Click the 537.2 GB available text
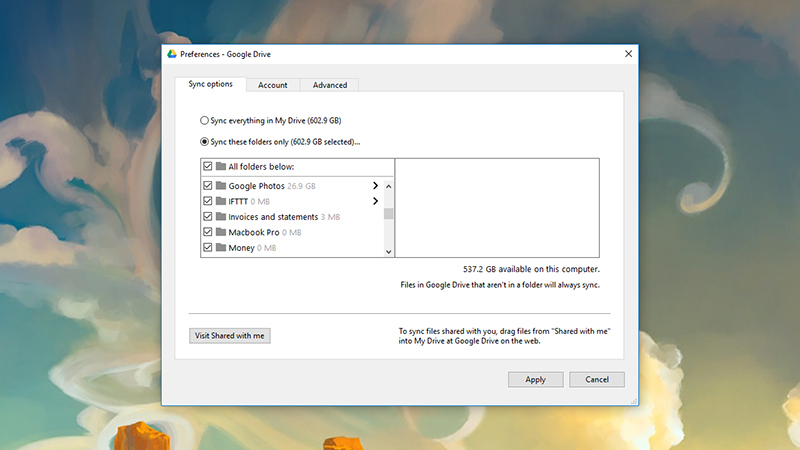 531,269
